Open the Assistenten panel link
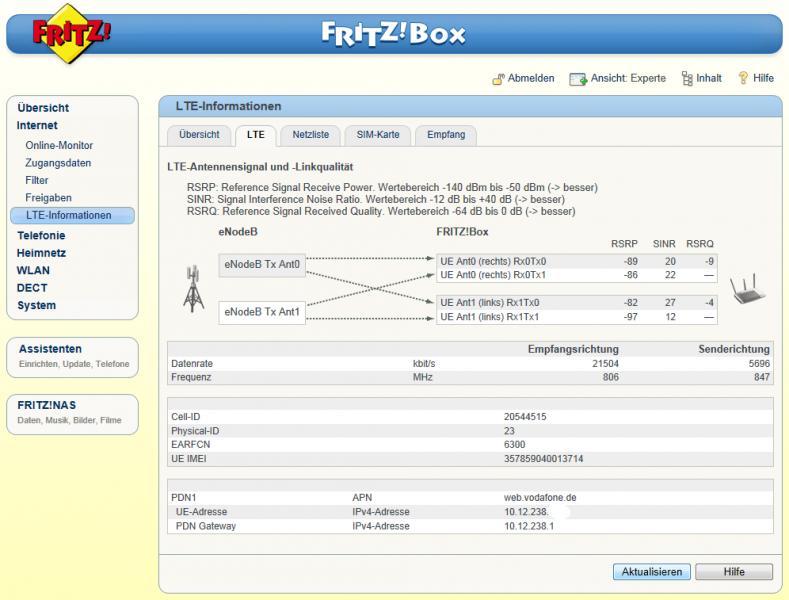This screenshot has width=789, height=600. click(x=50, y=349)
